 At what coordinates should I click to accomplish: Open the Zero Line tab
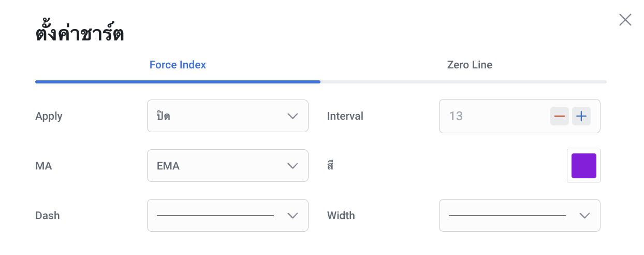[470, 65]
